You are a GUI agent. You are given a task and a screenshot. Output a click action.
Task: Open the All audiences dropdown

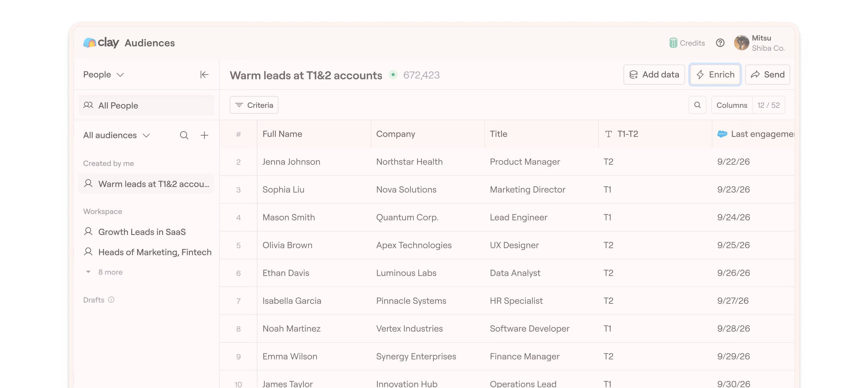point(116,135)
